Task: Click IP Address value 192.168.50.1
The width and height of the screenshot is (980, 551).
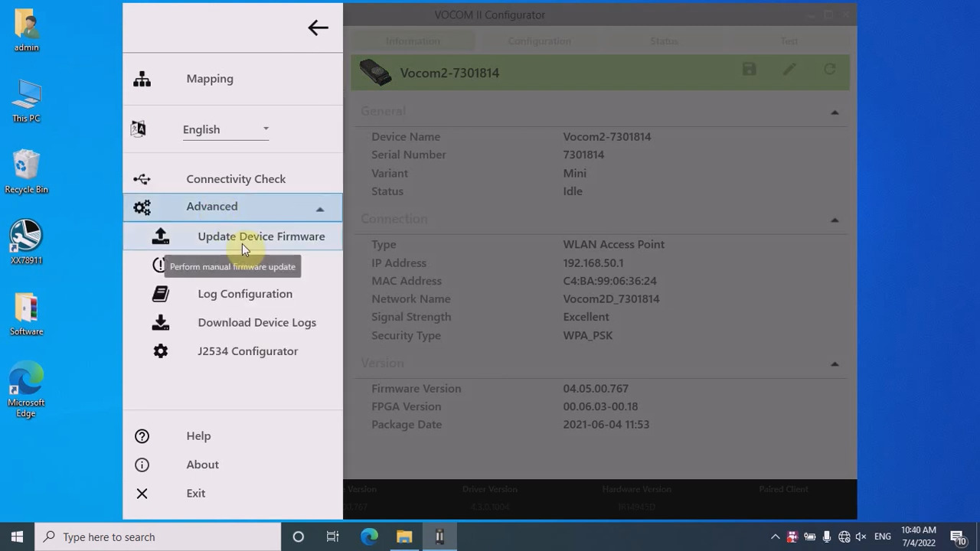Action: tap(593, 262)
